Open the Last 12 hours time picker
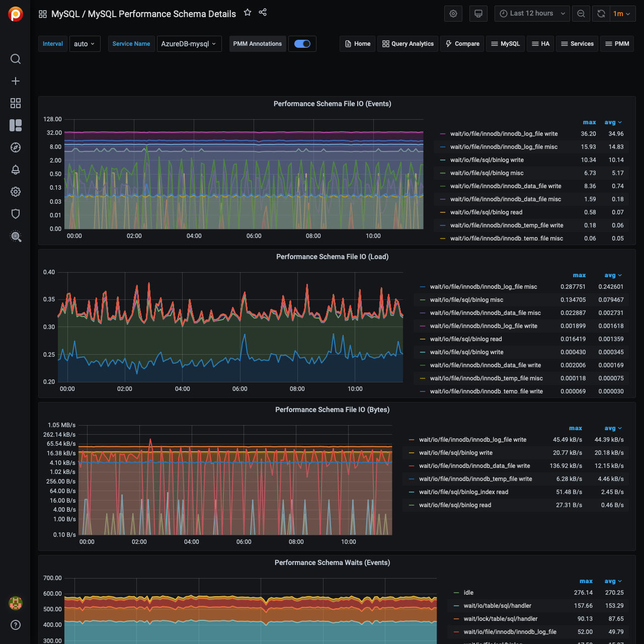This screenshot has height=644, width=644. coord(532,14)
